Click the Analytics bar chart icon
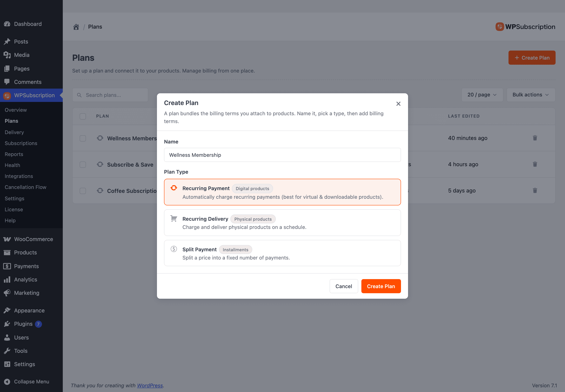Viewport: 565px width, 392px height. point(7,279)
